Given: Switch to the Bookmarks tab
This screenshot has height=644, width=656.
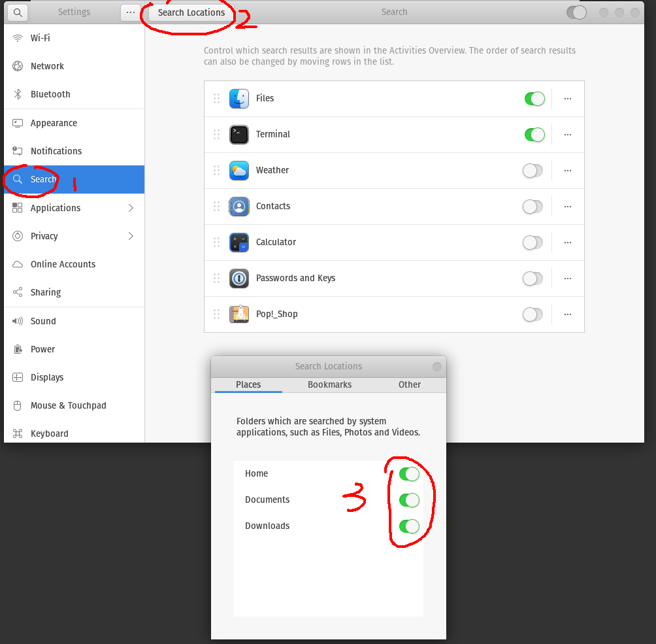Looking at the screenshot, I should pos(329,385).
